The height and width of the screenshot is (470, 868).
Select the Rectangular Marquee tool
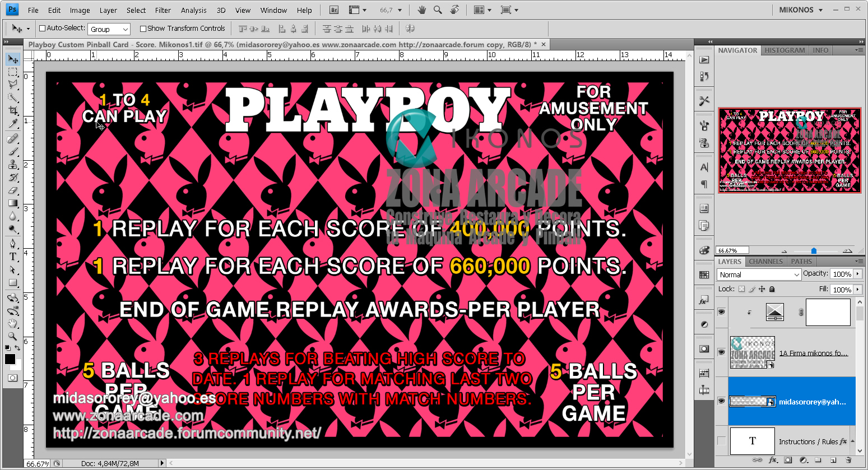(x=13, y=72)
